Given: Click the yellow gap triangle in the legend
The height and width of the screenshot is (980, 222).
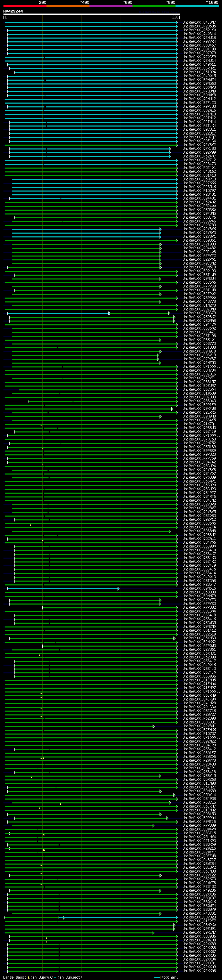Looking at the screenshot, I should tap(28, 978).
